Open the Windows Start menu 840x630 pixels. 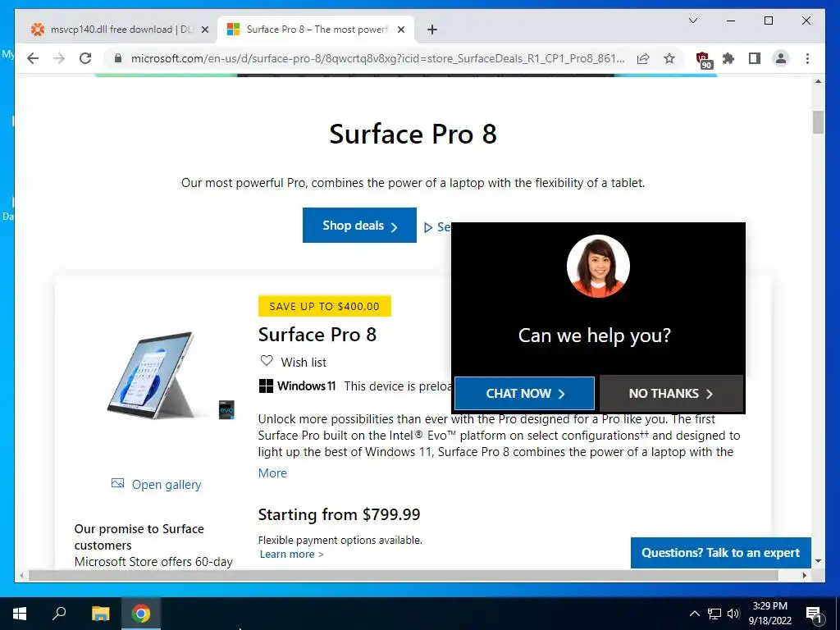pyautogui.click(x=20, y=614)
